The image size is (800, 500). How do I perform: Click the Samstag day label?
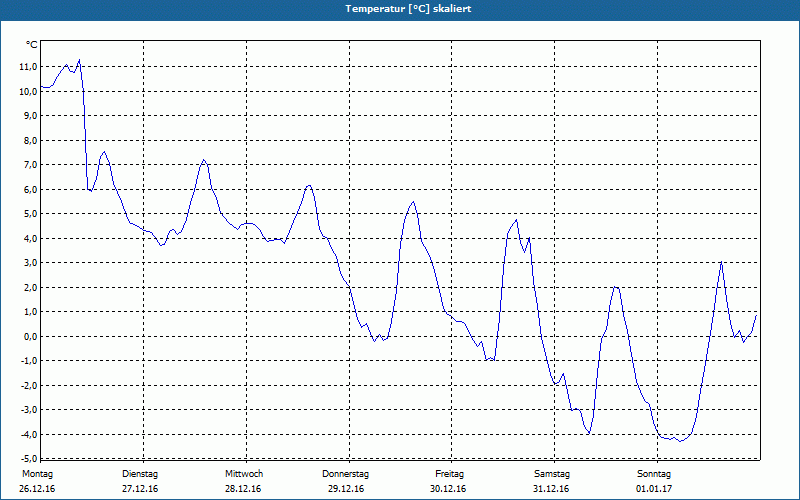click(552, 474)
